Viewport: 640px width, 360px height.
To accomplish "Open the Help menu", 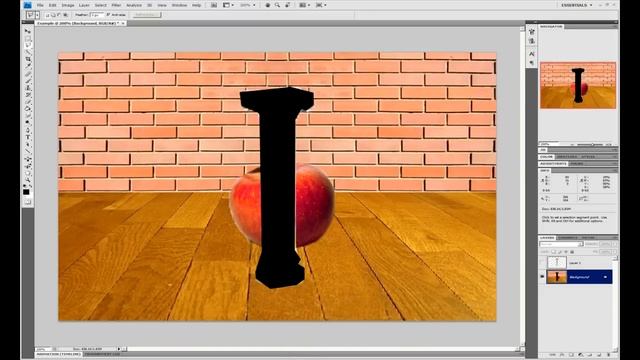I will (196, 5).
